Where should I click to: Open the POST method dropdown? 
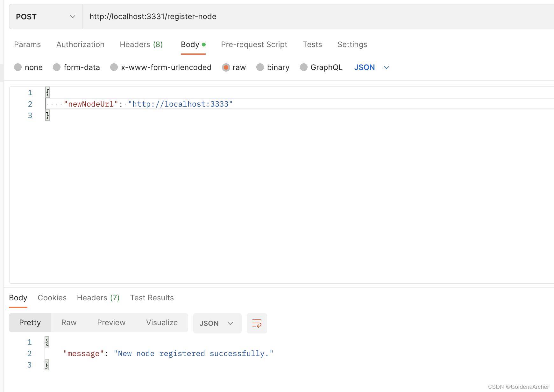46,17
